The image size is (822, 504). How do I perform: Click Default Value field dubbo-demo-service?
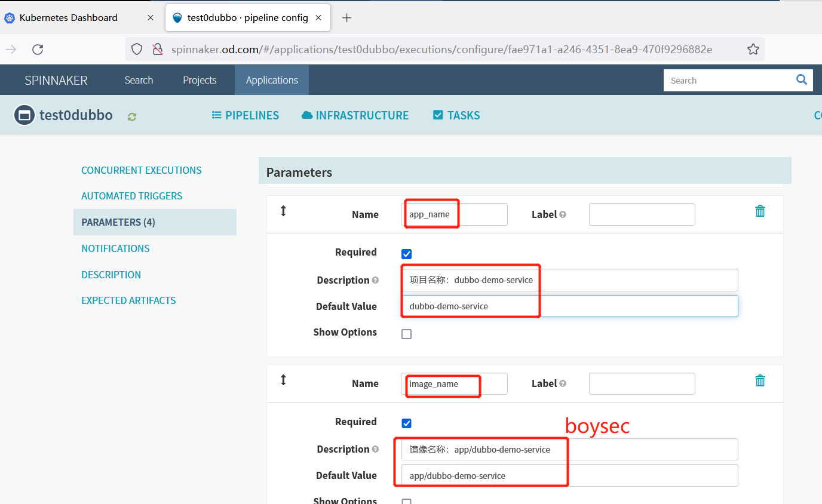570,306
